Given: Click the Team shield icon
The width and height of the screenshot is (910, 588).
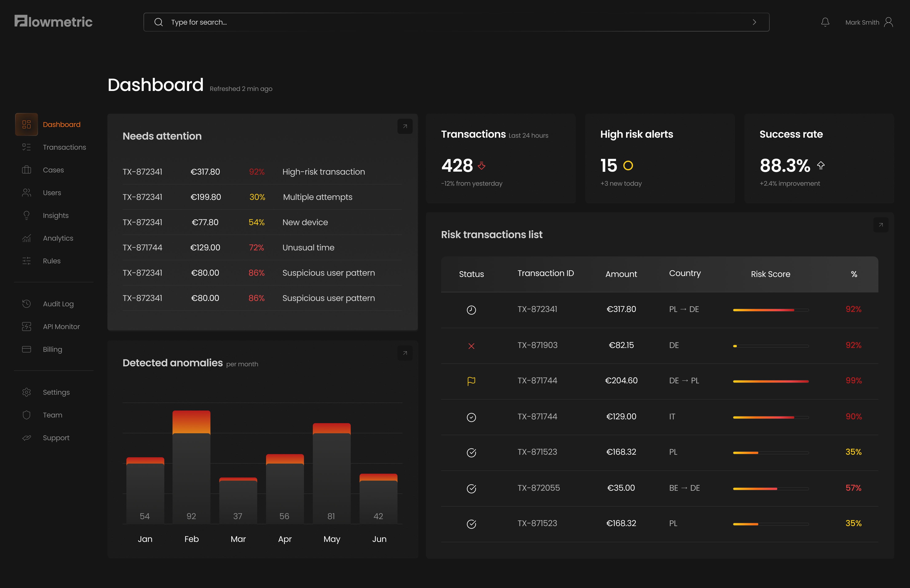Looking at the screenshot, I should click(x=26, y=415).
